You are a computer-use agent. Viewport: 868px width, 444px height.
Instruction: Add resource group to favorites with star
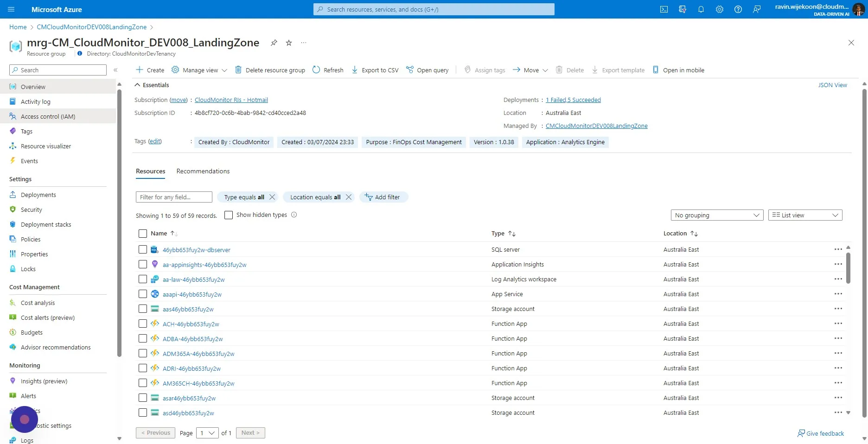coord(289,43)
